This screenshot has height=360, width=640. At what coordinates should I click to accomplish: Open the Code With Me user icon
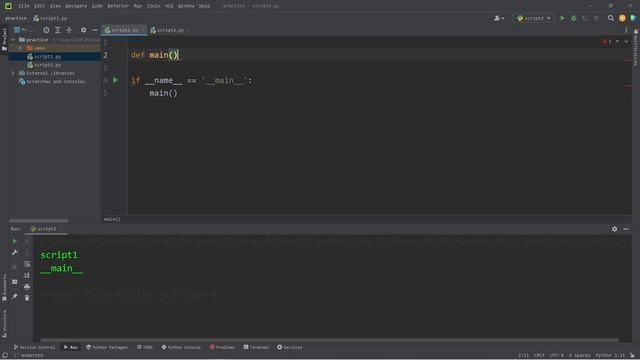tap(499, 18)
